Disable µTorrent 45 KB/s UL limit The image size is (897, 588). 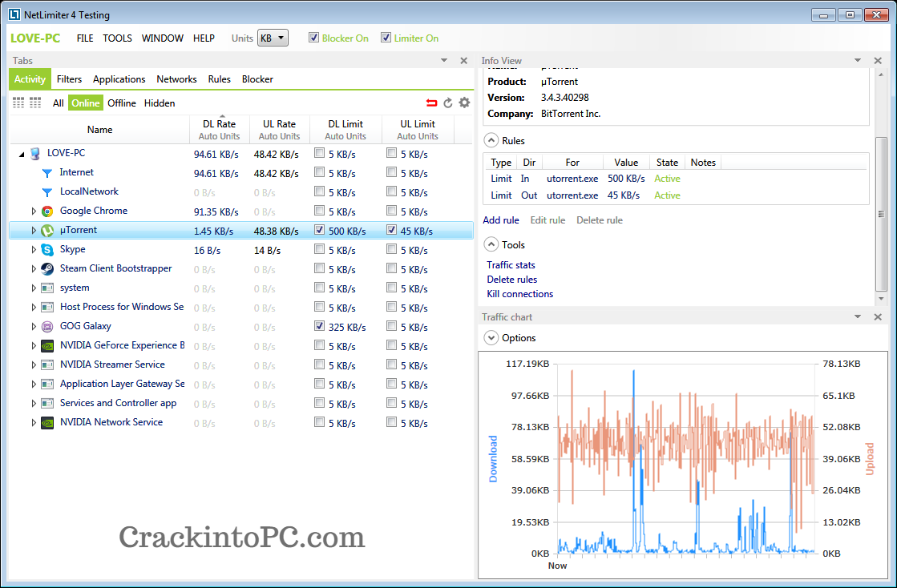point(391,230)
